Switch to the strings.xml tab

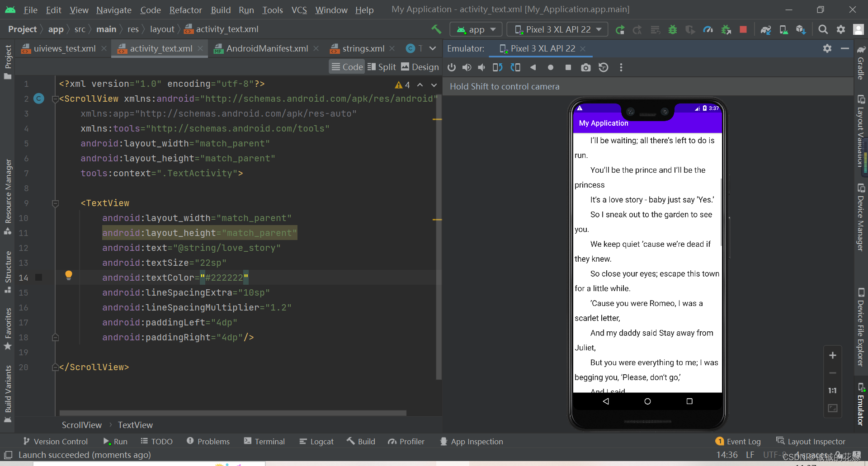362,48
